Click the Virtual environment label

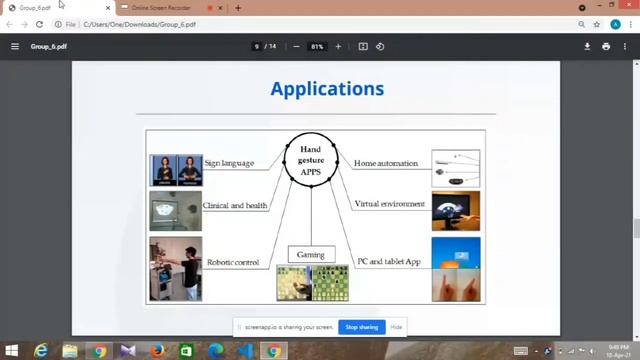[x=389, y=204]
